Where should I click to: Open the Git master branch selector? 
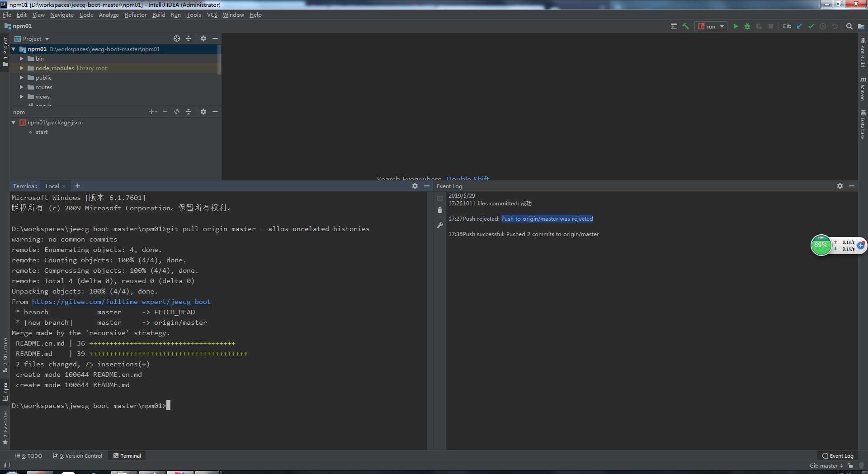(826, 465)
